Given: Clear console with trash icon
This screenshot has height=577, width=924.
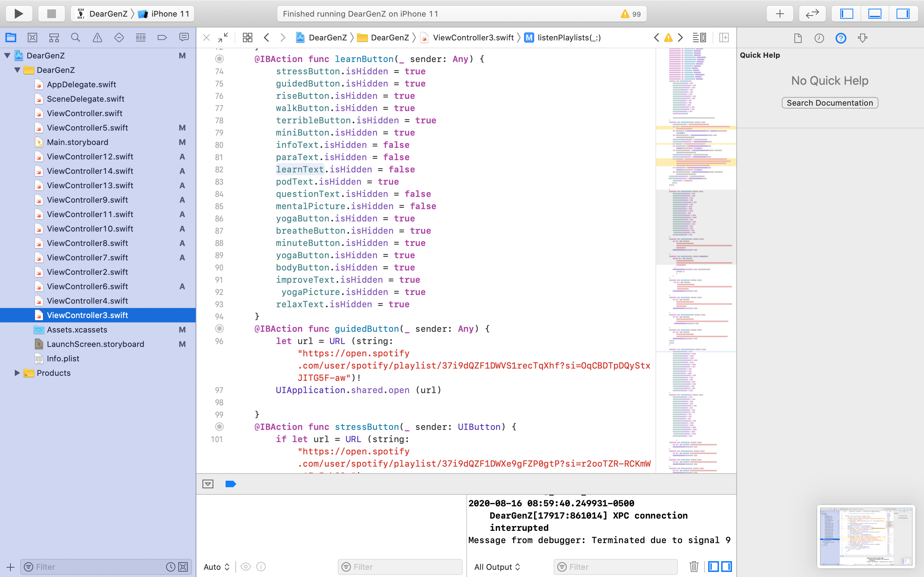Looking at the screenshot, I should click(694, 567).
